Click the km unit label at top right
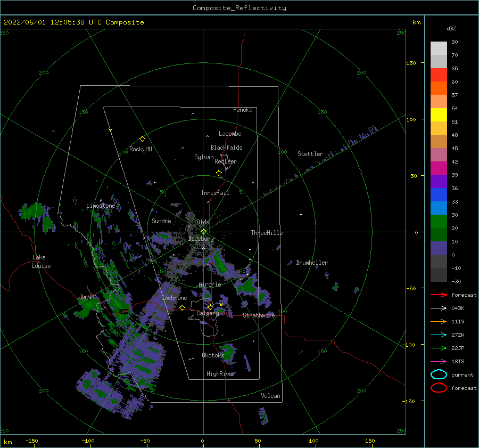Viewport: 479px width, 448px height. tap(416, 22)
